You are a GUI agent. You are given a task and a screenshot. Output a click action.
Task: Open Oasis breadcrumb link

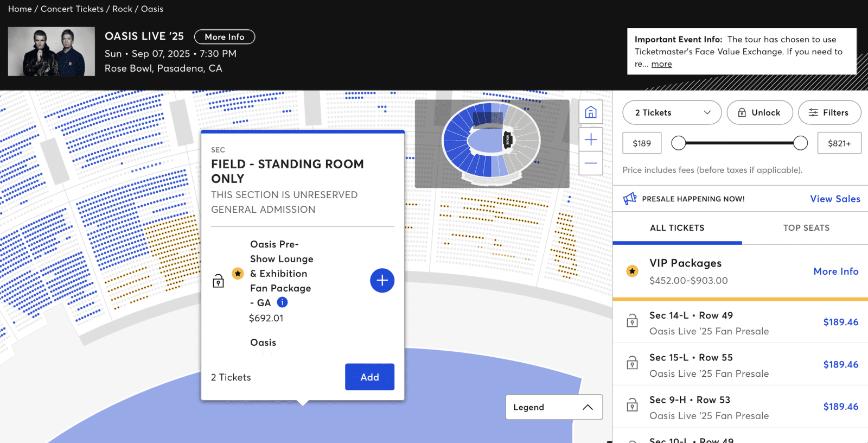152,9
